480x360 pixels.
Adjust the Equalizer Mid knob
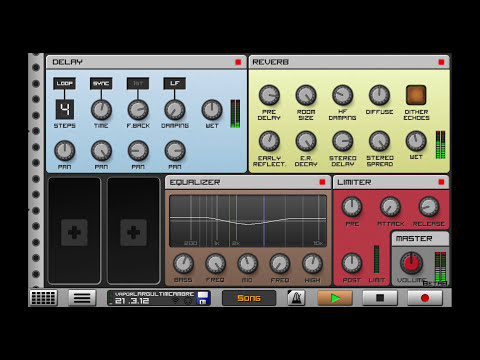pos(247,263)
